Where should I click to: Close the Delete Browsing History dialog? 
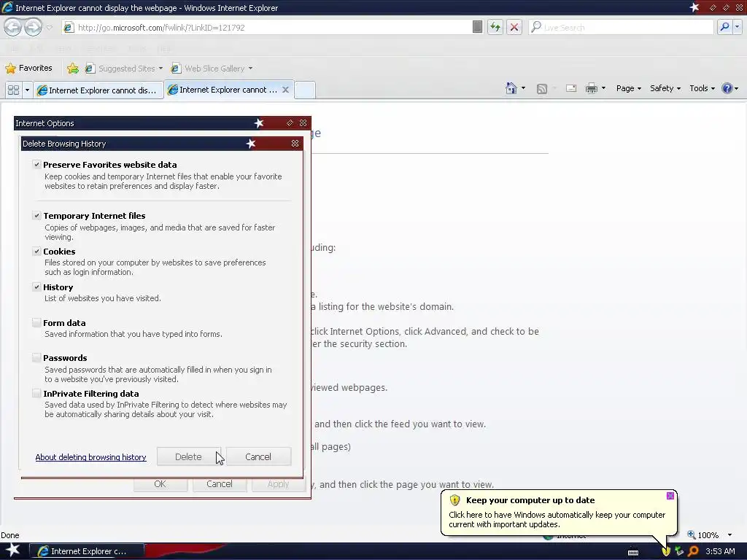(x=295, y=144)
